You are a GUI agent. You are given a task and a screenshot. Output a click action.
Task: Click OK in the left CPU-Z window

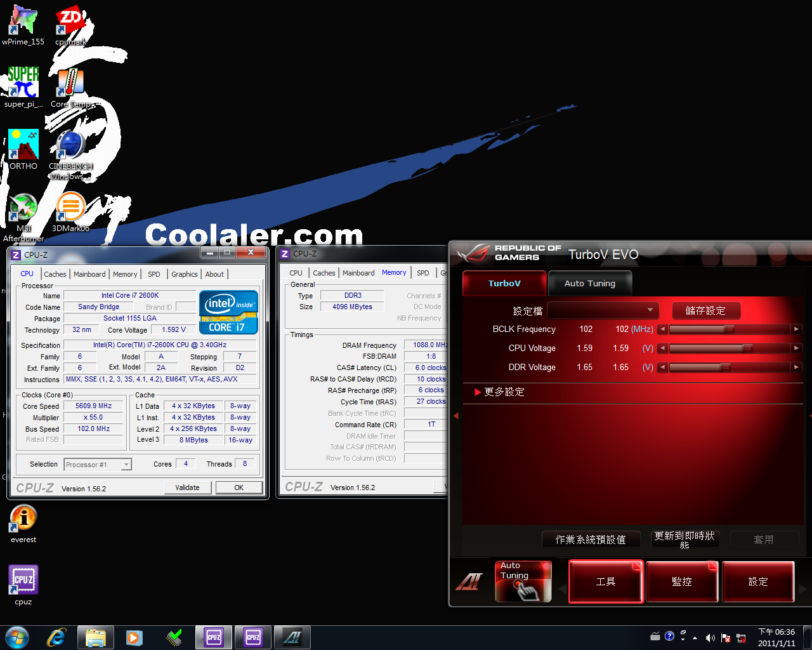(x=239, y=487)
